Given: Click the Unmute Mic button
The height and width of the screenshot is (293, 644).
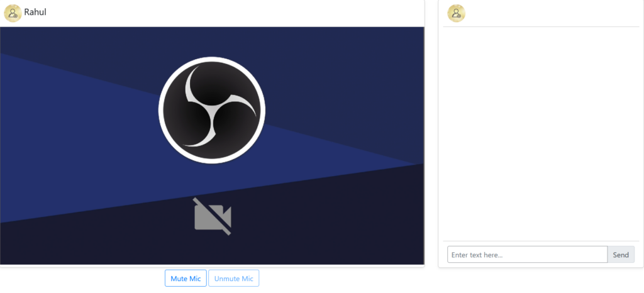Looking at the screenshot, I should 234,279.
